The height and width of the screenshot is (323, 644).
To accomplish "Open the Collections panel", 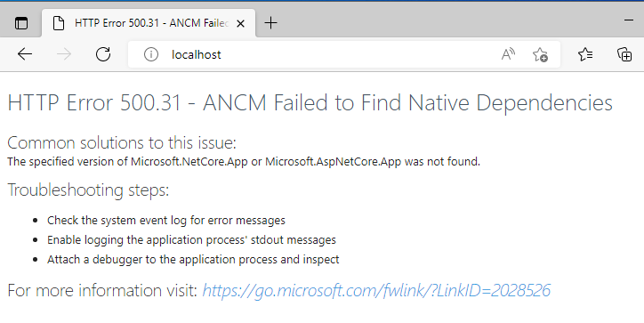I will click(x=624, y=54).
